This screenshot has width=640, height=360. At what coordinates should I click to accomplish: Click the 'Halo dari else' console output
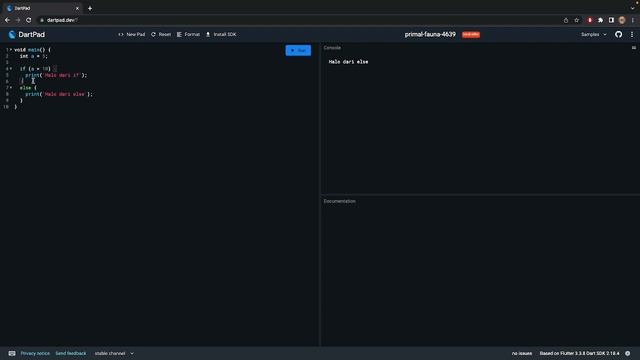pyautogui.click(x=348, y=62)
